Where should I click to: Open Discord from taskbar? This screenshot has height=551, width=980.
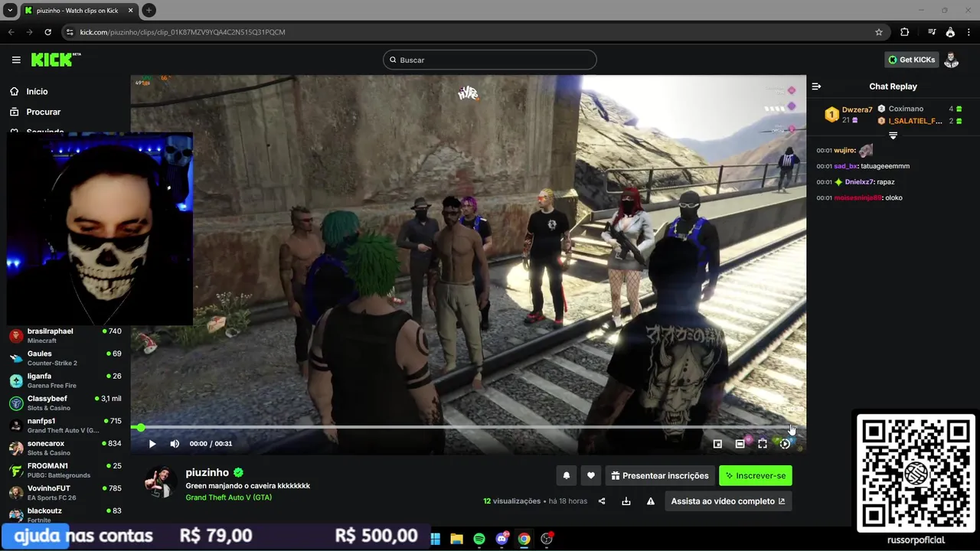(x=502, y=539)
